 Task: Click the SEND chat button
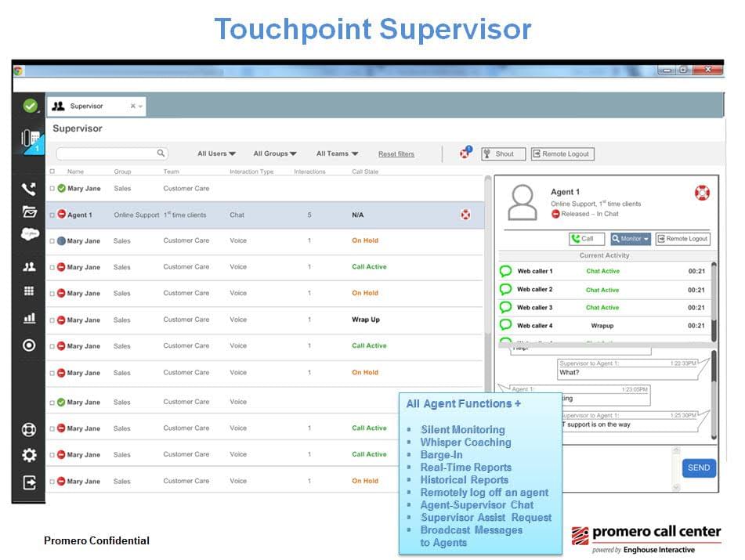click(x=699, y=468)
